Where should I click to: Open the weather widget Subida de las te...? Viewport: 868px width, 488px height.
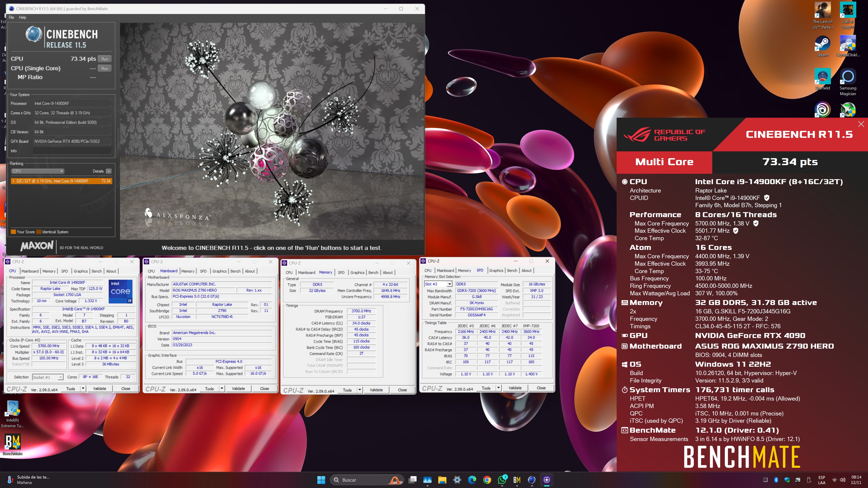click(29, 480)
